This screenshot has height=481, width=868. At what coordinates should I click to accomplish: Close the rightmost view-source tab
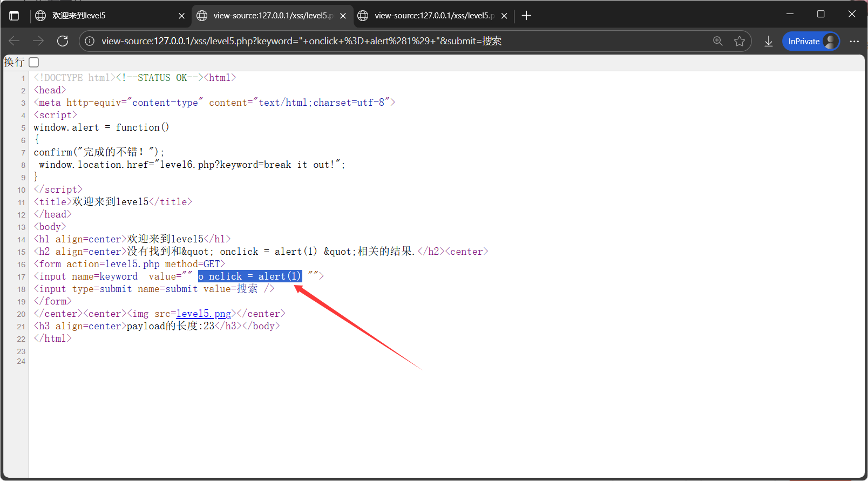point(504,16)
